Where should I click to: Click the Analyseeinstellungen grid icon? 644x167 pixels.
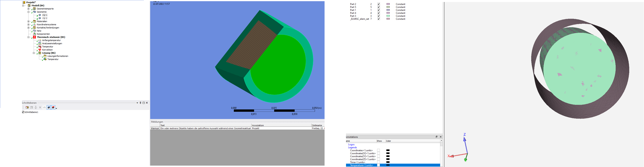coord(40,43)
